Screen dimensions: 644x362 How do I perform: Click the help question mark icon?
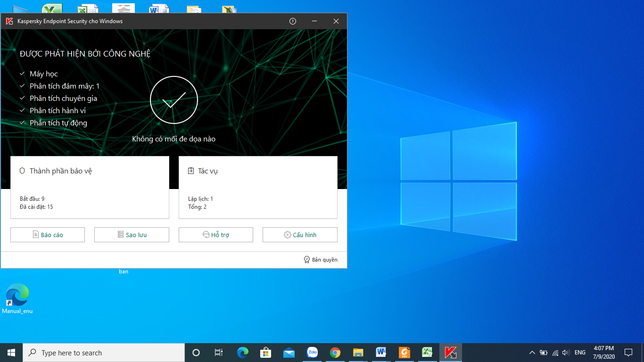pos(293,21)
